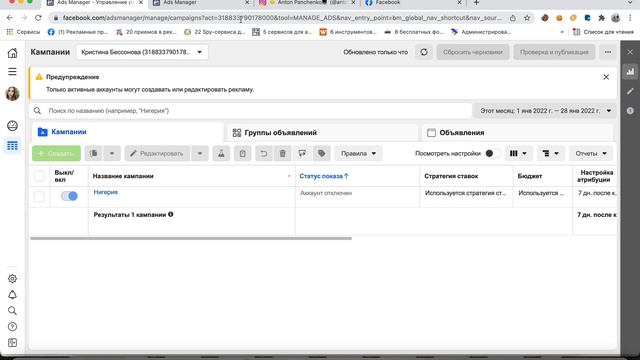Click Проверка и публикация button

point(554,52)
